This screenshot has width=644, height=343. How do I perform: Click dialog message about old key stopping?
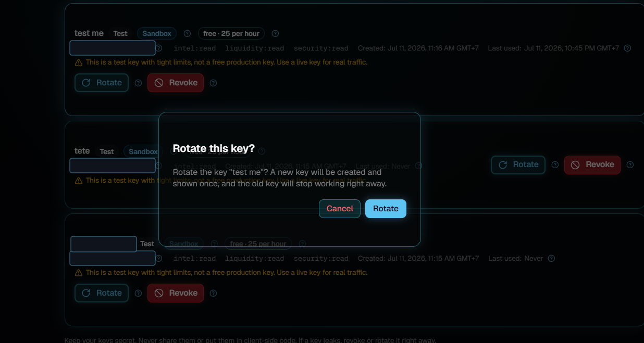tap(280, 178)
